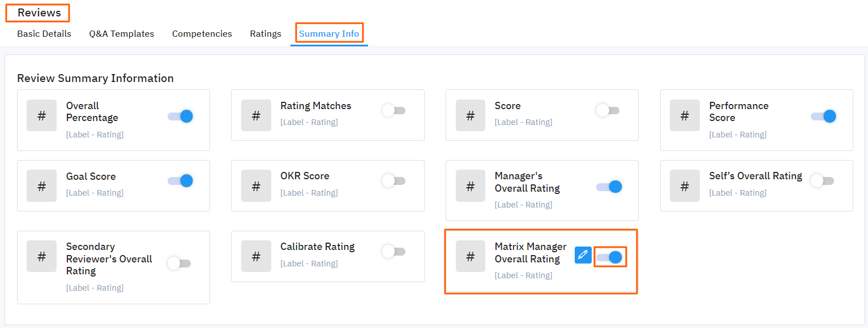The image size is (868, 328).
Task: Switch to the Basic Details tab
Action: pyautogui.click(x=44, y=34)
